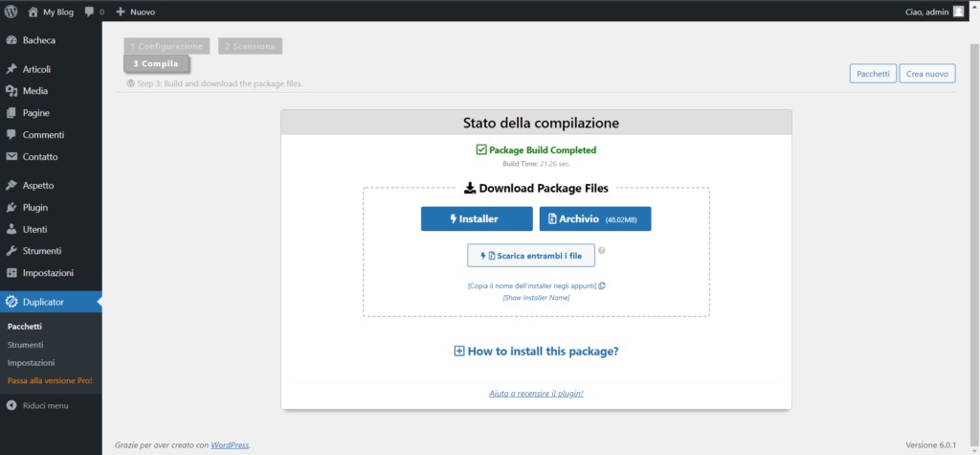This screenshot has height=455, width=980.
Task: Select Strumenti submenu under Duplicator
Action: tap(26, 345)
